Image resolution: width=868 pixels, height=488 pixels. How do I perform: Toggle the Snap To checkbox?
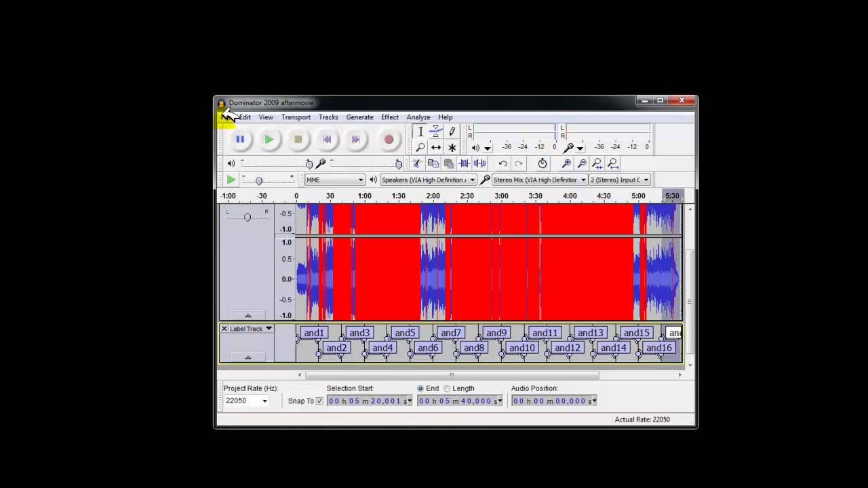click(x=319, y=401)
